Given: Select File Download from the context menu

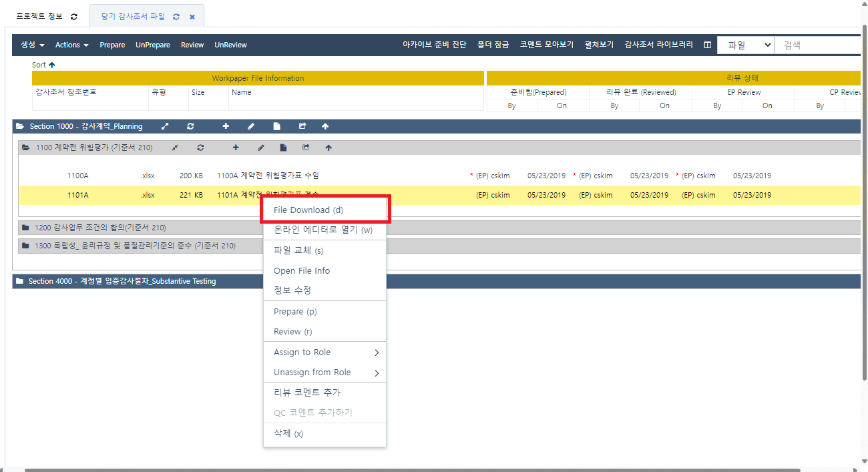Looking at the screenshot, I should coord(307,209).
